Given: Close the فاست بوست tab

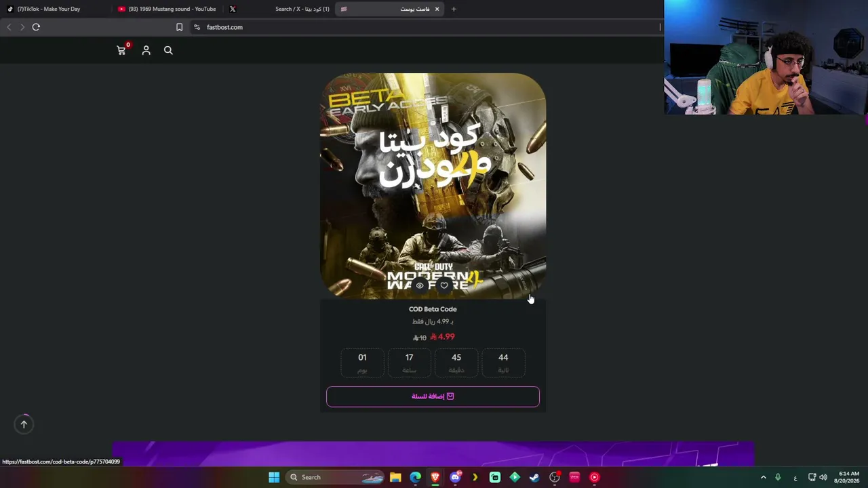Looking at the screenshot, I should point(437,9).
